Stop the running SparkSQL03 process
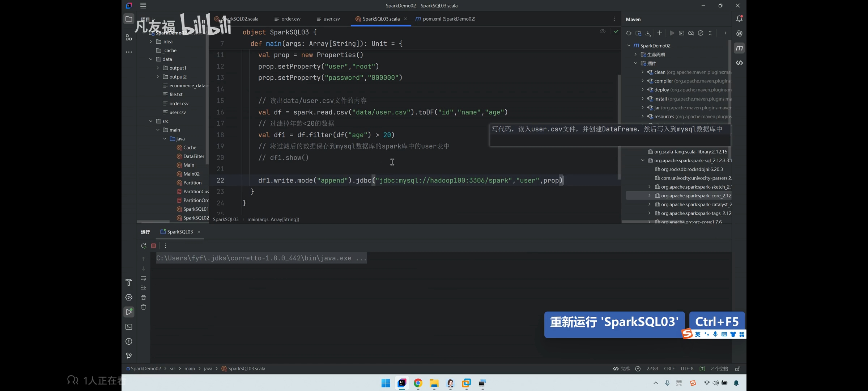The height and width of the screenshot is (391, 868). (x=153, y=246)
